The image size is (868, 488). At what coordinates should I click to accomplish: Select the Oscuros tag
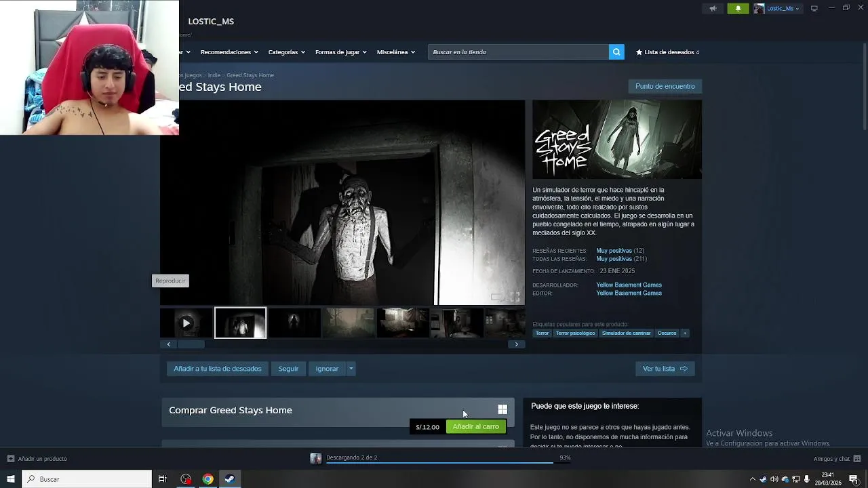click(667, 333)
